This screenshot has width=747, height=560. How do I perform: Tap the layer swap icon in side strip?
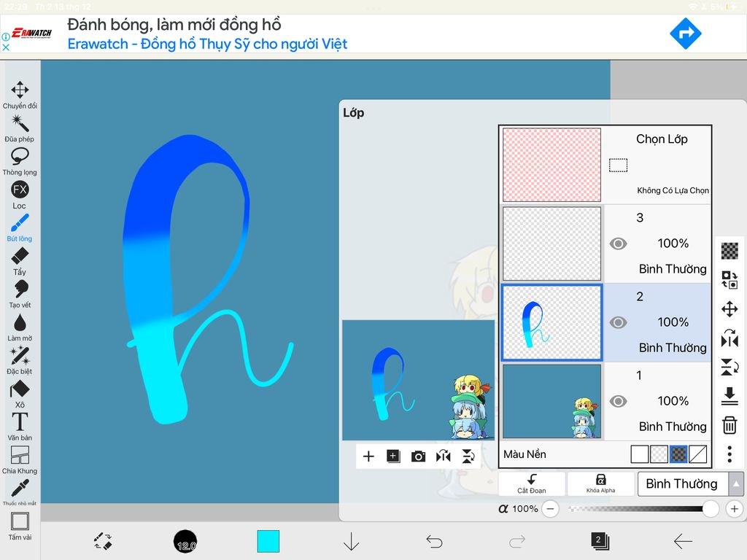(x=729, y=280)
